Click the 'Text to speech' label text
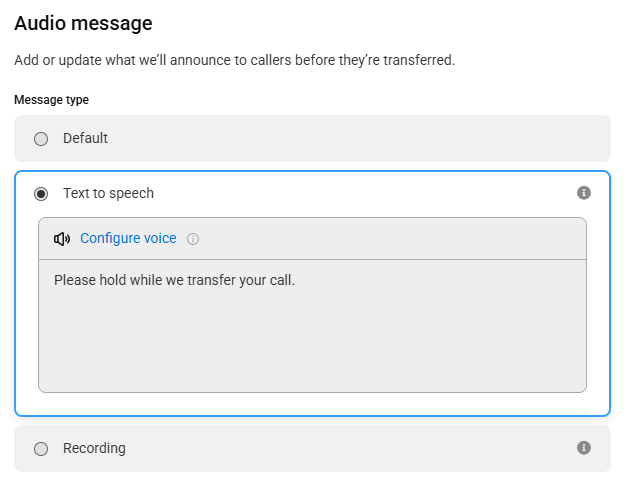The image size is (631, 486). click(108, 193)
